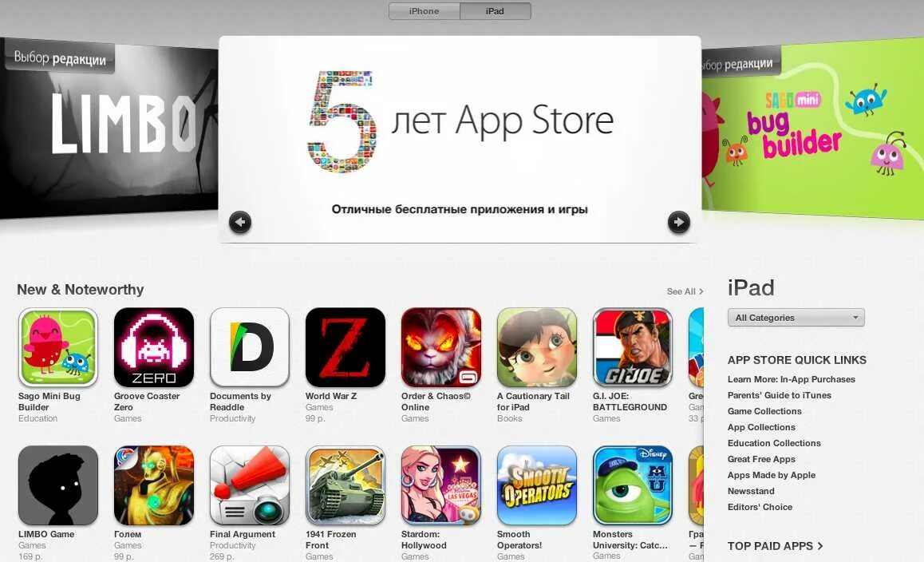Image resolution: width=924 pixels, height=562 pixels.
Task: Open the All Categories dropdown
Action: 796,317
